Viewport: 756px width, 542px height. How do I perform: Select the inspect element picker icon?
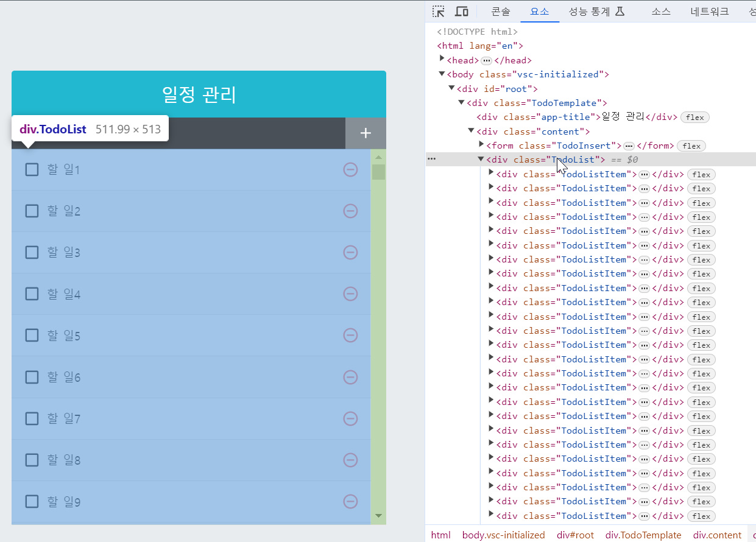[x=439, y=11]
